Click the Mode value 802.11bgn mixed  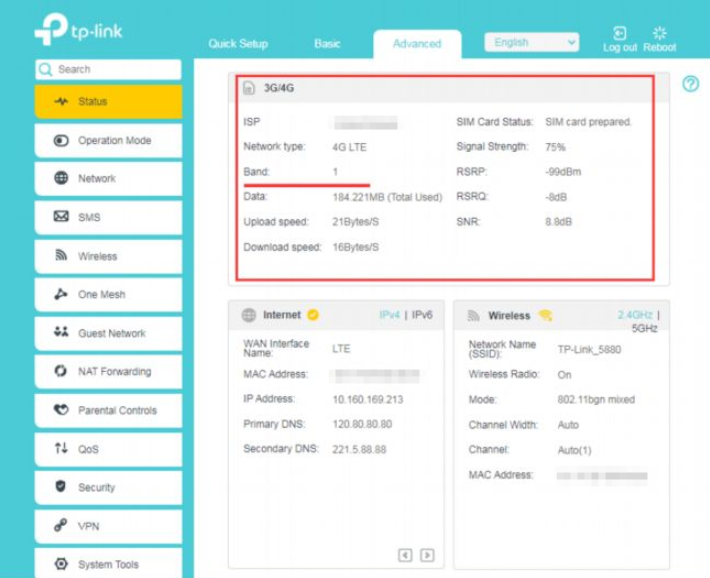click(596, 400)
